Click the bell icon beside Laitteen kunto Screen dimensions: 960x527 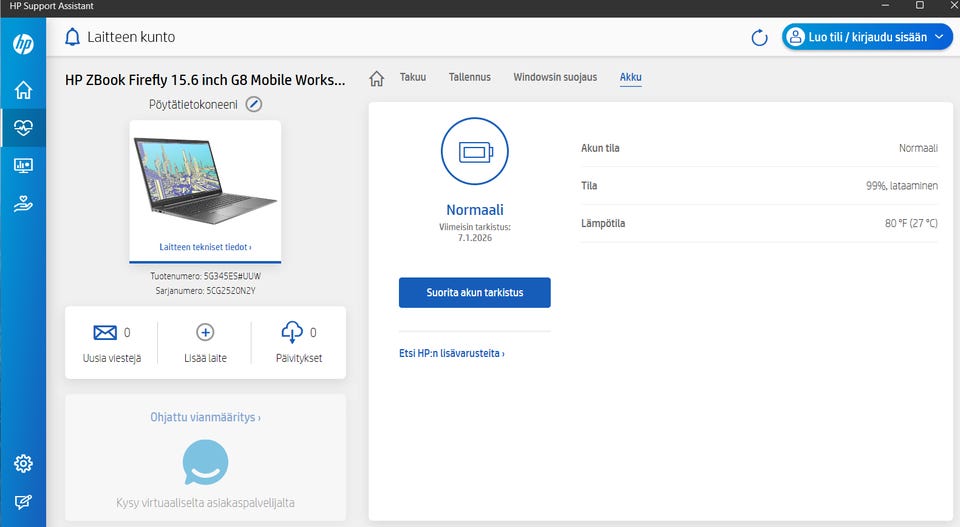(72, 37)
